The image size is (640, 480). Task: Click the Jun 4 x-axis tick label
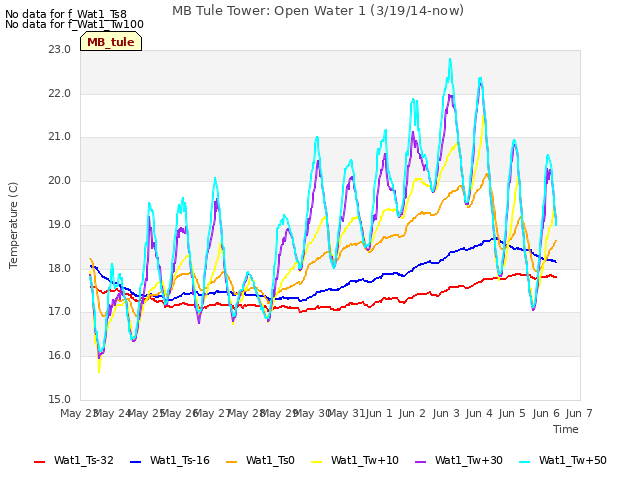coord(479,413)
